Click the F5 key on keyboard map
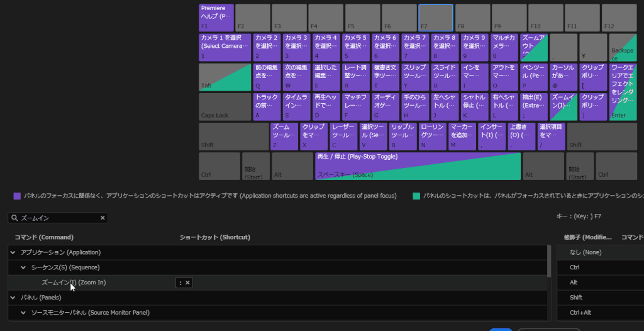 point(363,18)
